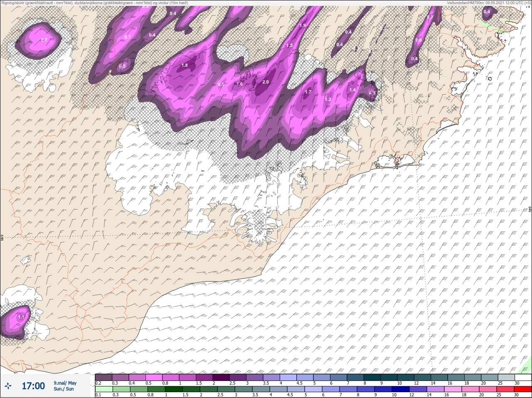
Task: Click the 1.6 precipitation value on the map
Action: (x=239, y=84)
